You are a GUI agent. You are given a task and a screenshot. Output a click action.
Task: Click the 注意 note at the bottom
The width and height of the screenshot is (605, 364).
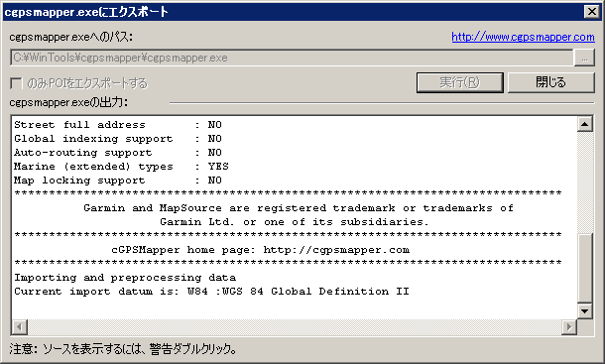[123, 349]
